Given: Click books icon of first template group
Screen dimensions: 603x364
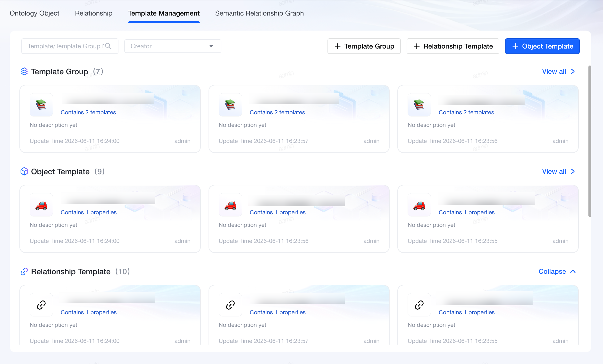Looking at the screenshot, I should (x=41, y=105).
